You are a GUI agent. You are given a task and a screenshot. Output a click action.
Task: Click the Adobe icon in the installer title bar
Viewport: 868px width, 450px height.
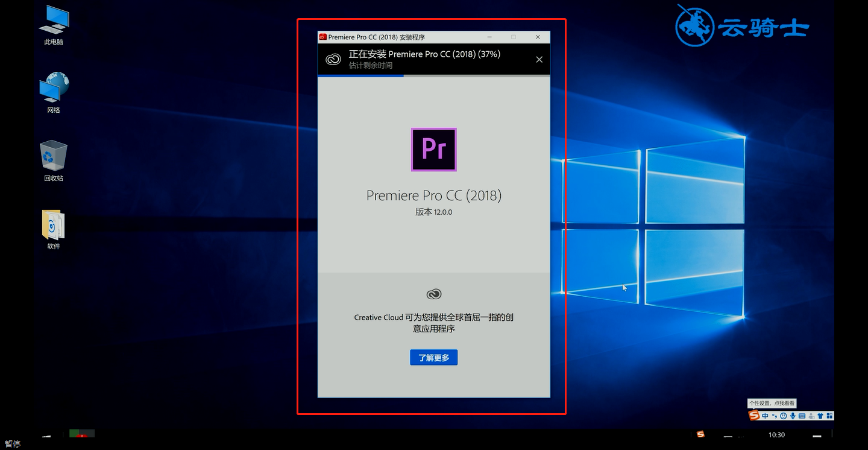point(322,37)
